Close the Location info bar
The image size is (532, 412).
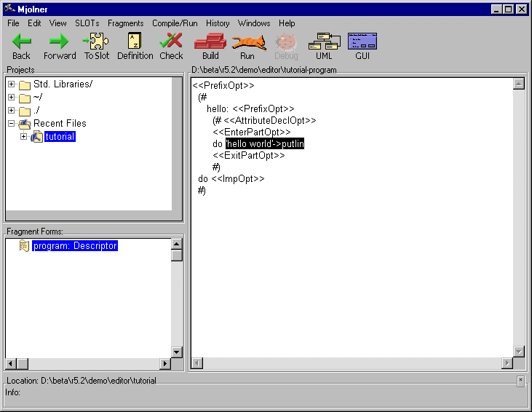pos(520,380)
